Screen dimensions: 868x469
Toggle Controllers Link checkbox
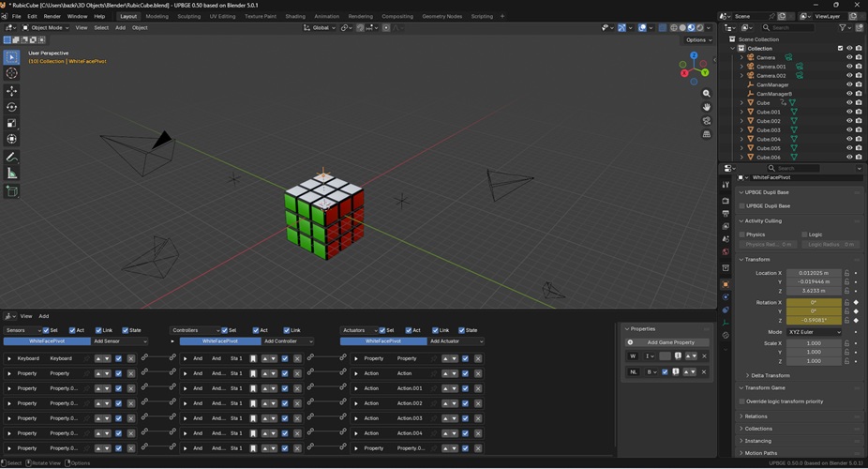click(x=286, y=330)
